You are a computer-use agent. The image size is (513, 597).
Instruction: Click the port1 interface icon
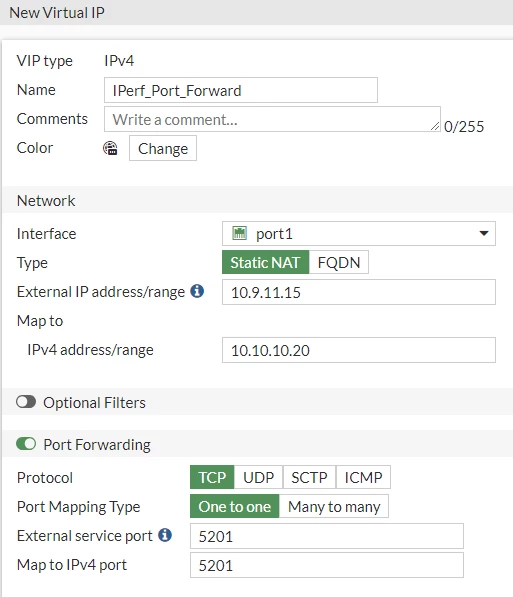240,233
